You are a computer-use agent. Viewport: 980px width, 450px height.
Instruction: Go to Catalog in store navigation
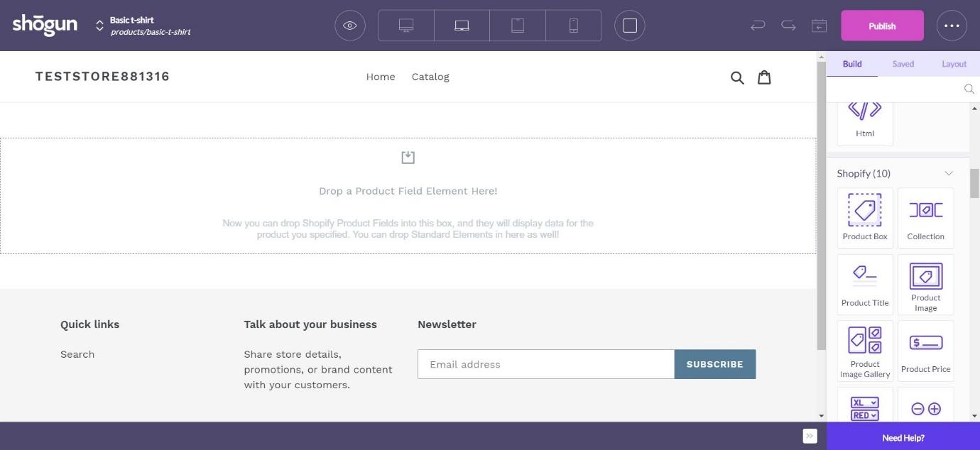pos(430,77)
